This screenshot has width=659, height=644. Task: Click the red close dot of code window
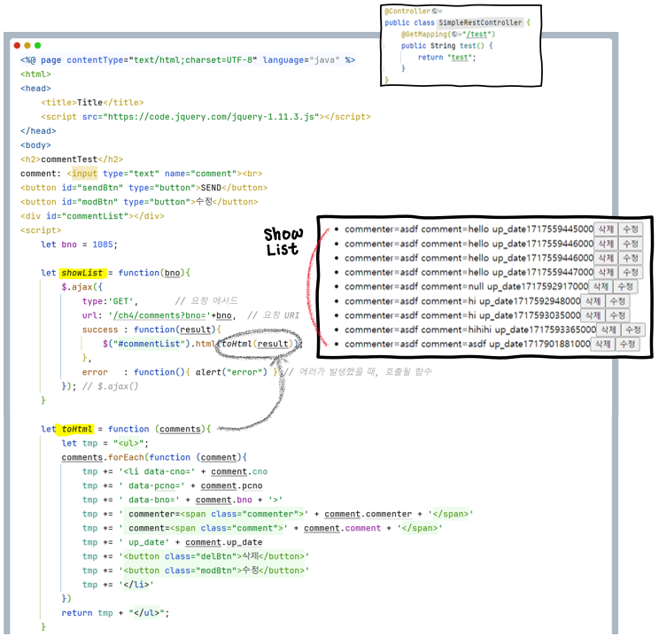17,45
